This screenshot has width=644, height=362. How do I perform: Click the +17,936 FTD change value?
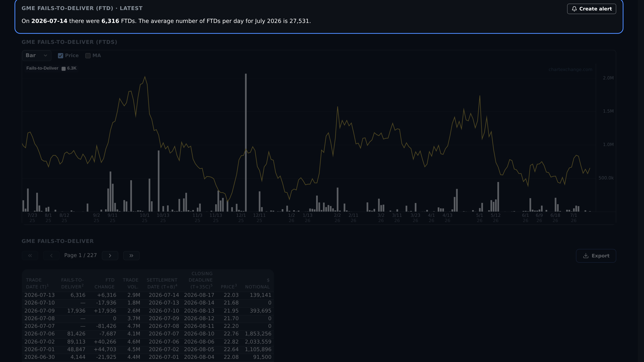tap(105, 311)
